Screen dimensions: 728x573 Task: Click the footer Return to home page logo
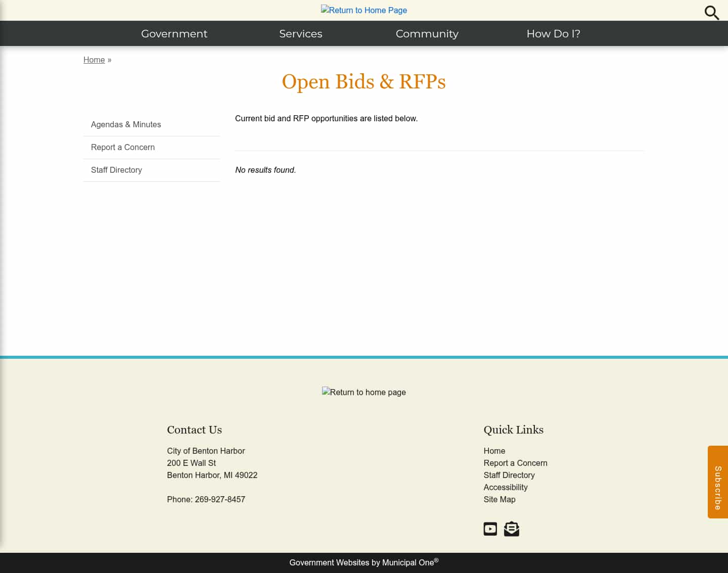coord(363,392)
